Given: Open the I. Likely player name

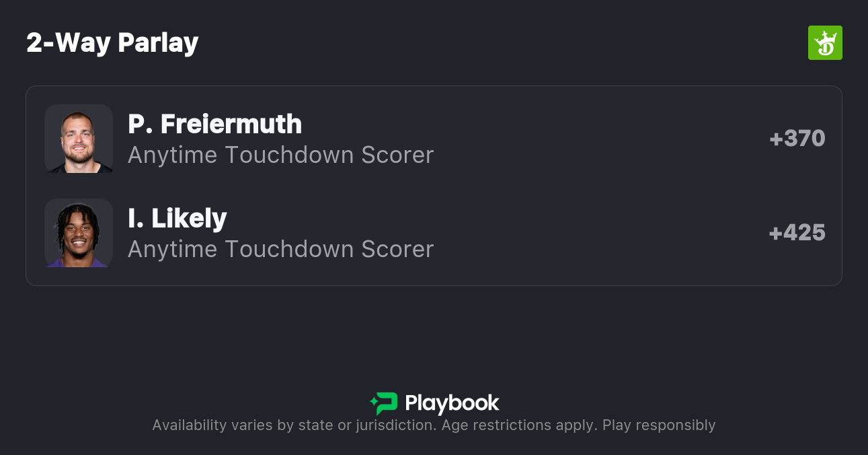Looking at the screenshot, I should click(x=177, y=218).
